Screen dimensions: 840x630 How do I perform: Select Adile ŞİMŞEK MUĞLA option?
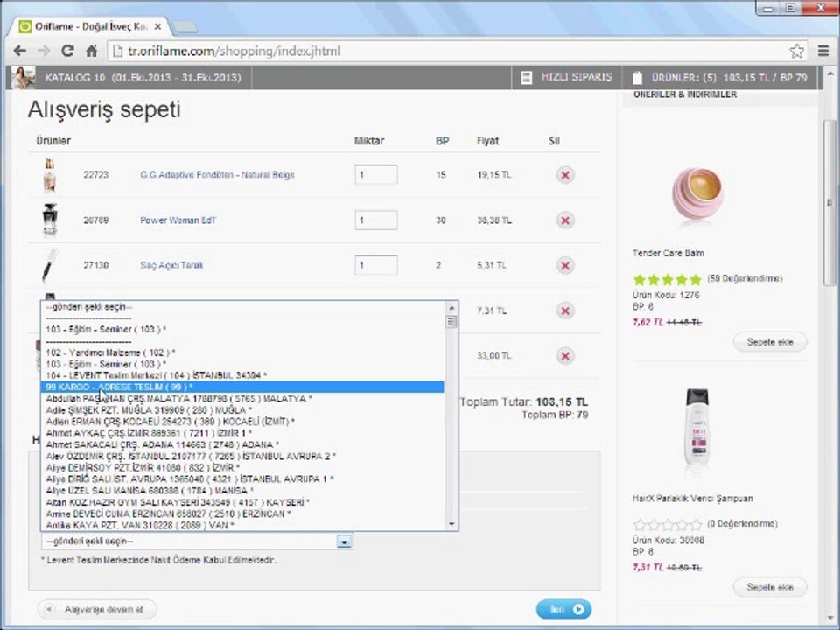tap(242, 410)
